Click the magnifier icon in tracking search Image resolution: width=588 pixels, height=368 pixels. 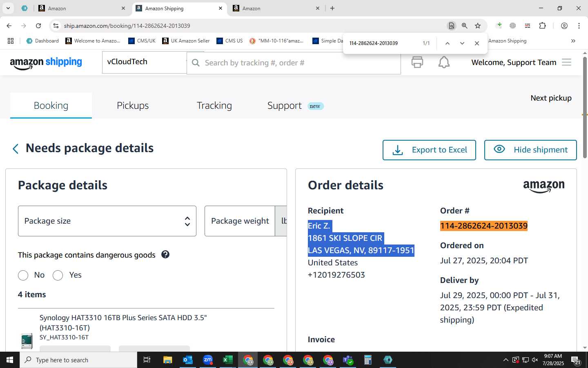pos(196,63)
